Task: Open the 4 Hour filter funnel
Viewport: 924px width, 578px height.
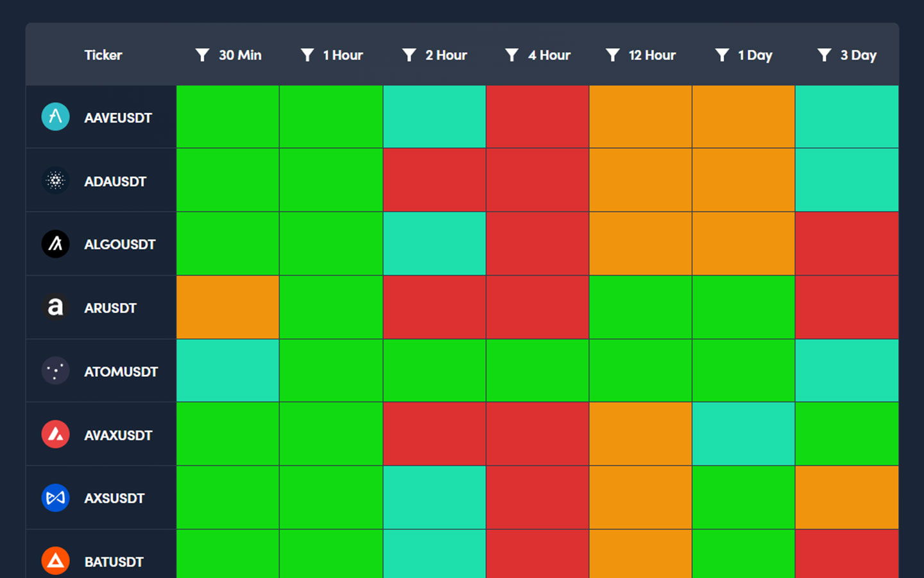Action: (511, 55)
